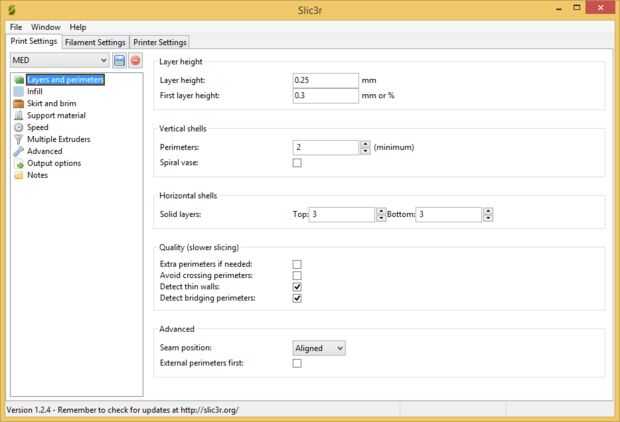Close the Slic3r window
This screenshot has height=422, width=620.
[x=600, y=8]
